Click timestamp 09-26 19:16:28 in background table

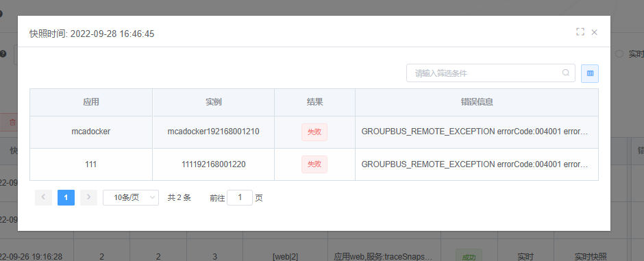point(32,256)
